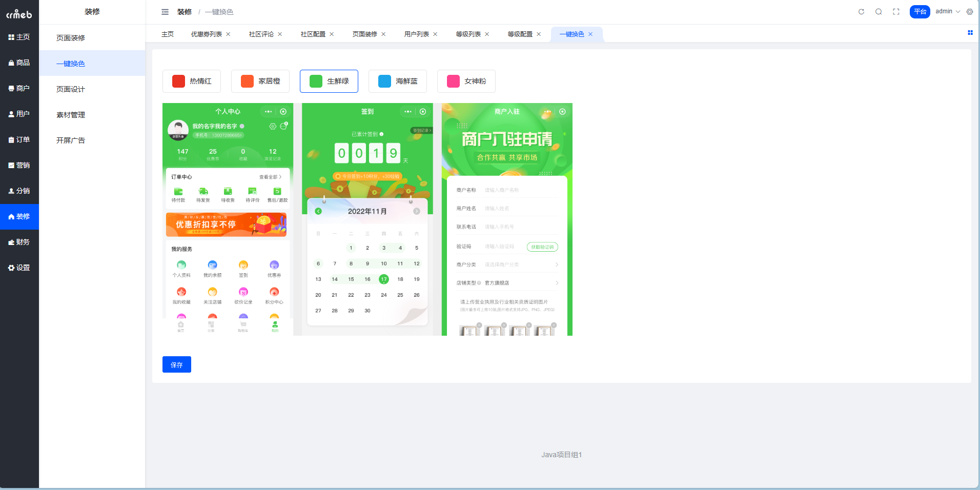Open the tab grid menu icon

(x=970, y=33)
